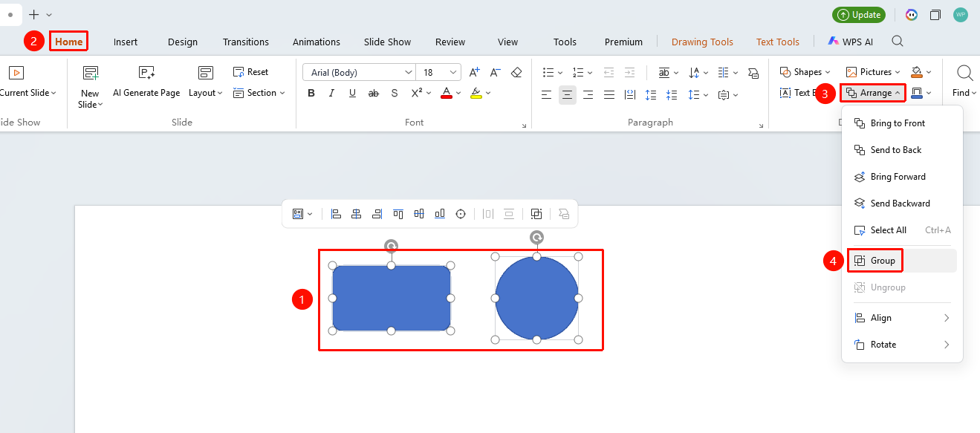This screenshot has height=433, width=980.
Task: Click the Reset slide button
Action: pyautogui.click(x=250, y=72)
